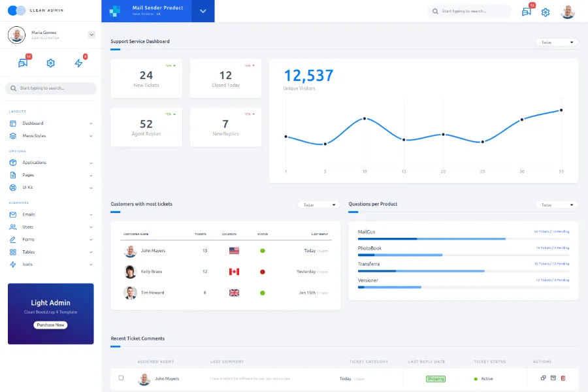Click the red status dot for Kelly Brans

(x=263, y=272)
